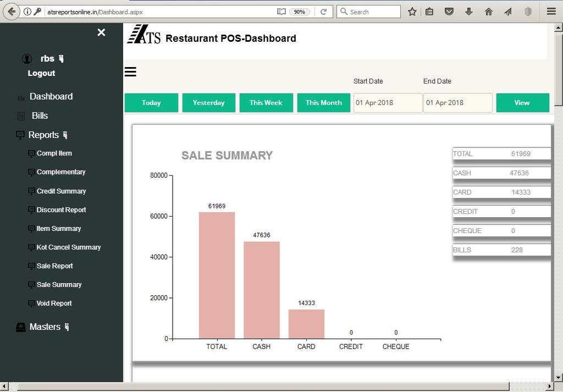
Task: Click the CASH bar in the chart
Action: coord(262,290)
